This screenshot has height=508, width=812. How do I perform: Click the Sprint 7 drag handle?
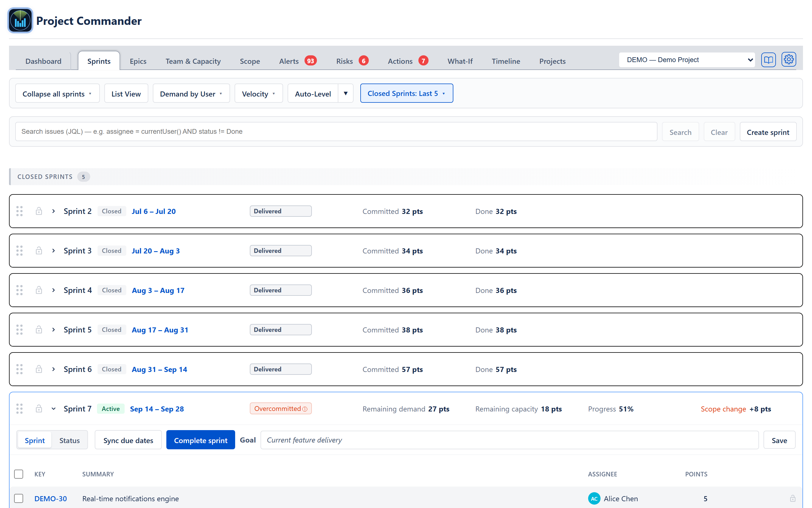click(19, 409)
